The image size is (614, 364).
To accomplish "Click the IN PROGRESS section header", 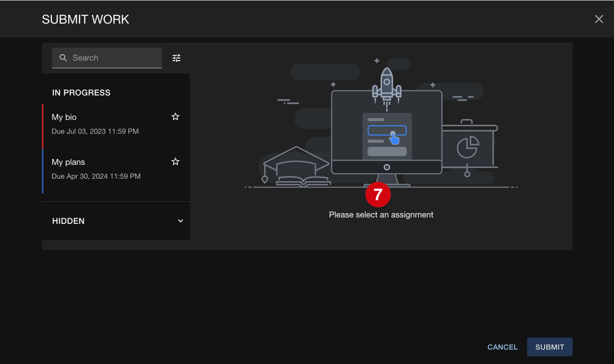I will click(81, 93).
